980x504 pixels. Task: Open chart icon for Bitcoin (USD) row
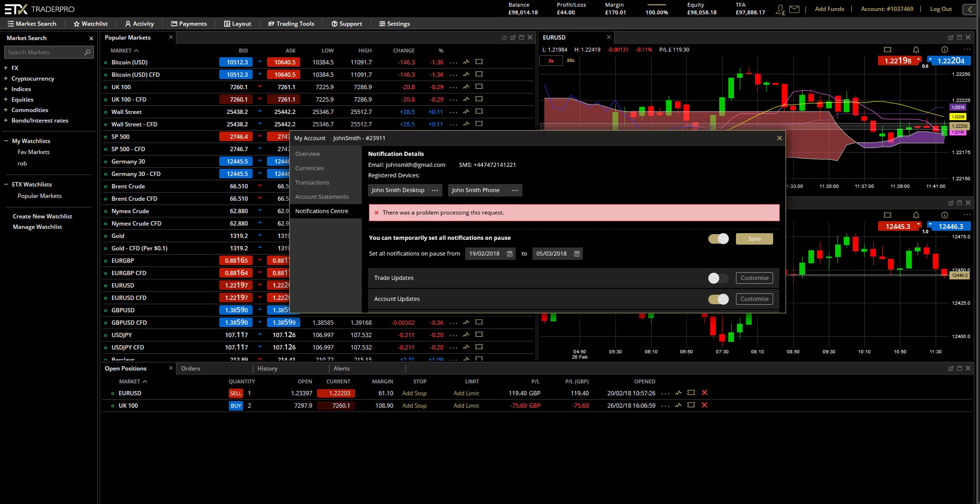(466, 62)
